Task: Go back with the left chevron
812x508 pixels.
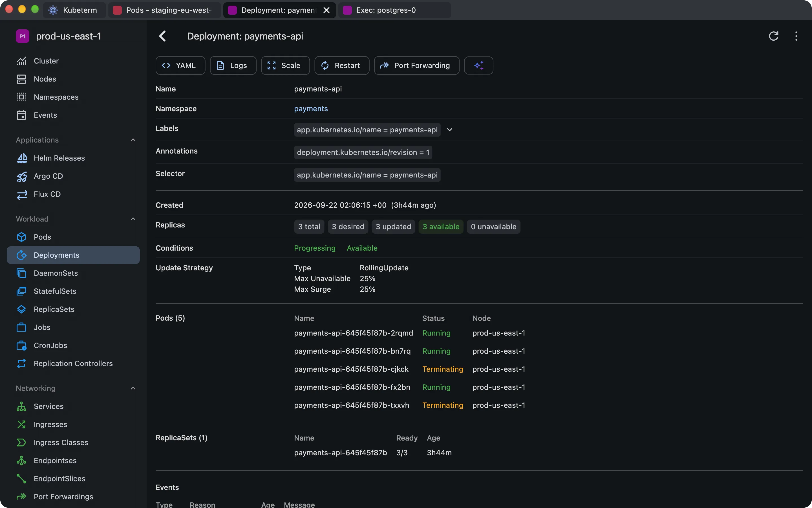Action: click(163, 36)
